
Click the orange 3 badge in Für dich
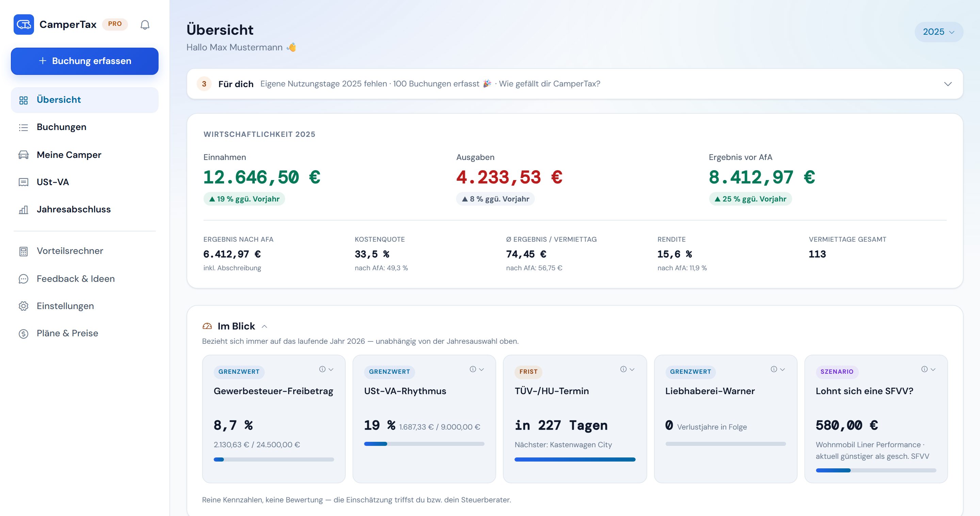click(204, 84)
